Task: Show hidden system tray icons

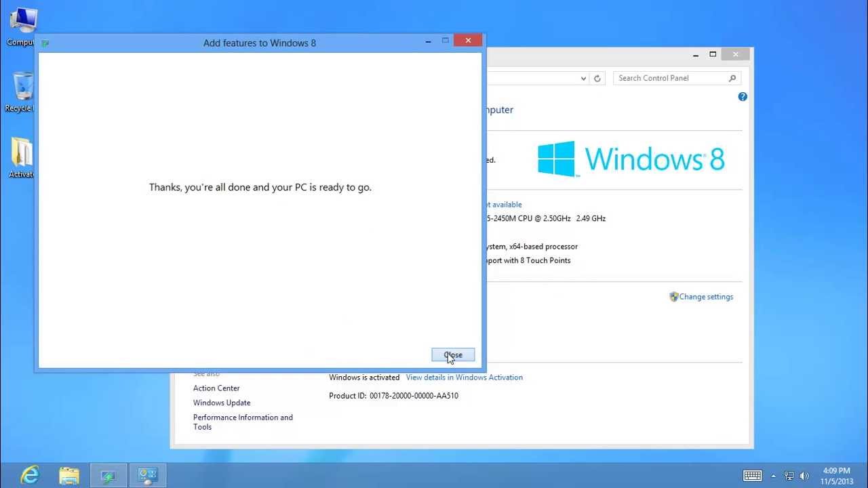Action: [773, 476]
